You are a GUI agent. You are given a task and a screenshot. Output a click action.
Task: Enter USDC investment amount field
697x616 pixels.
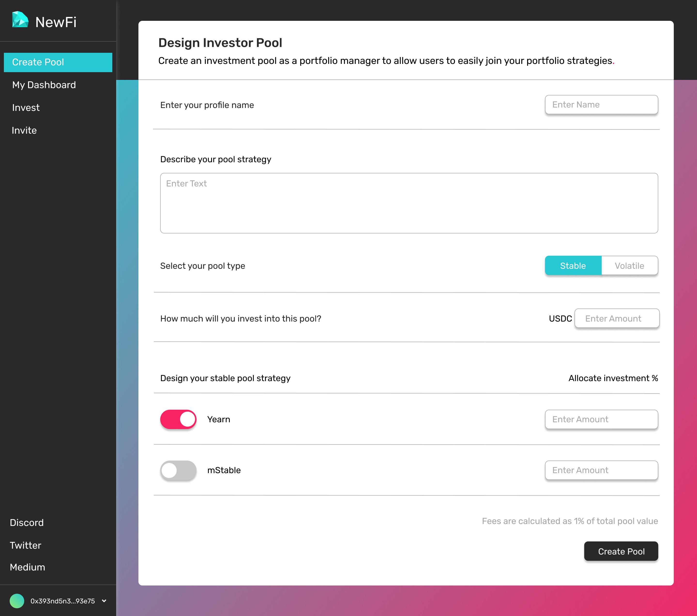616,318
